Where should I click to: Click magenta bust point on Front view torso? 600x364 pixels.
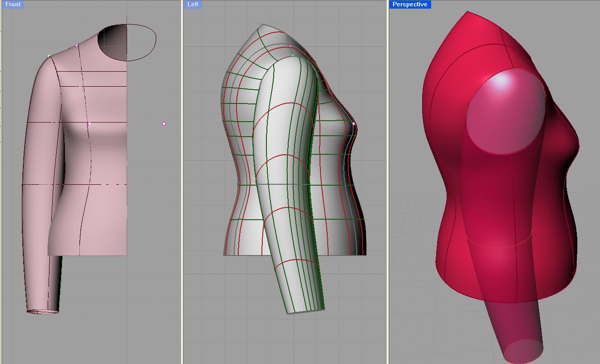click(x=89, y=123)
